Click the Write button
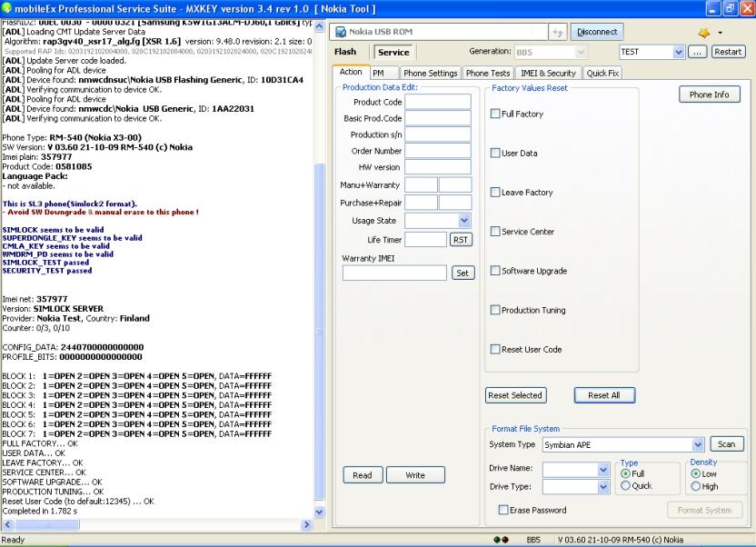This screenshot has height=547, width=756. (x=415, y=475)
